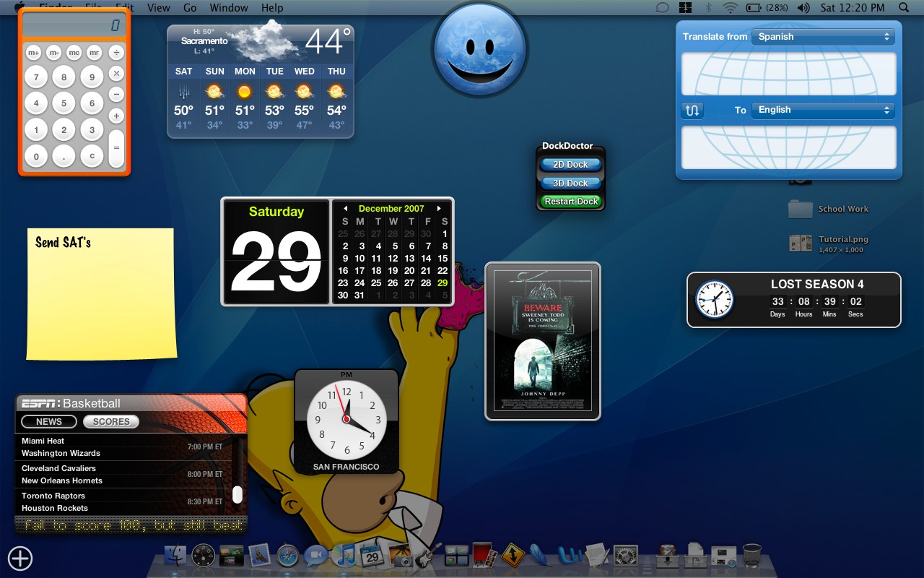This screenshot has height=578, width=924.
Task: Launch Microsoft Word W icon in Dock
Action: pos(570,556)
